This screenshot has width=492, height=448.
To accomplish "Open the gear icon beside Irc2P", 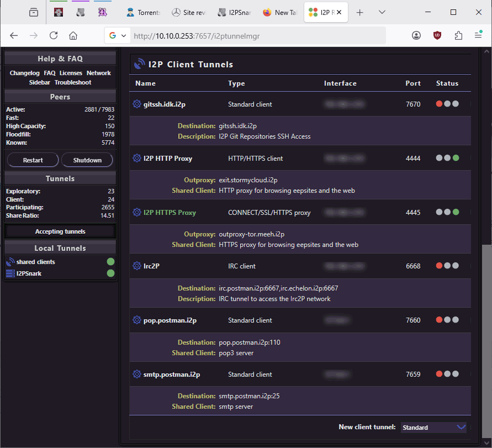I will tap(137, 266).
